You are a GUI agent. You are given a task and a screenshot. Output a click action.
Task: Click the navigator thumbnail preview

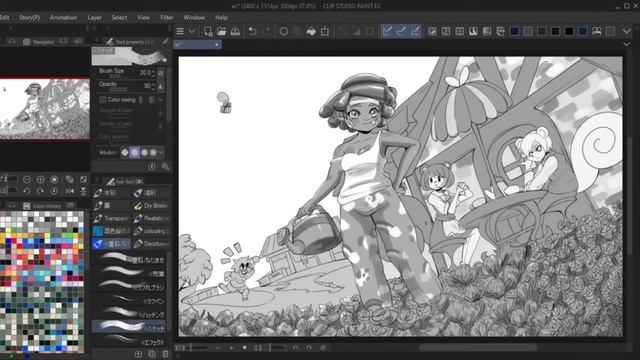[44, 109]
